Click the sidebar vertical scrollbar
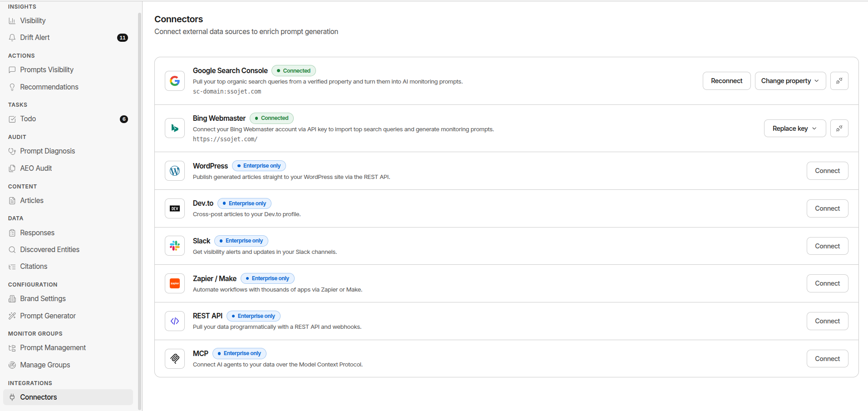 139,211
